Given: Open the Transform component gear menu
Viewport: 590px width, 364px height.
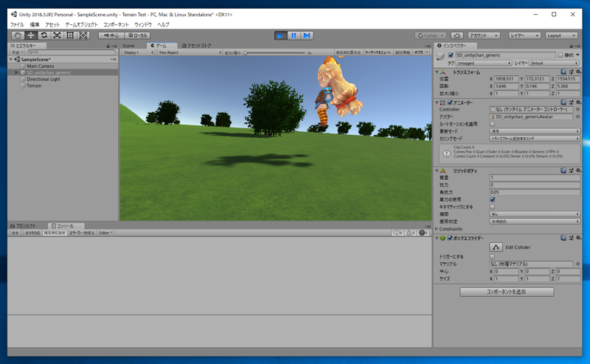Looking at the screenshot, I should (579, 71).
